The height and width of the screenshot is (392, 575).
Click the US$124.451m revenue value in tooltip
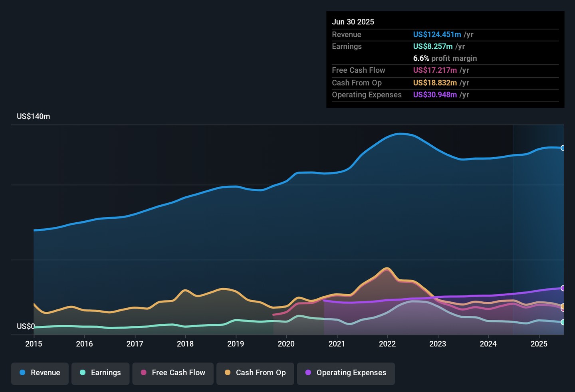(x=437, y=35)
